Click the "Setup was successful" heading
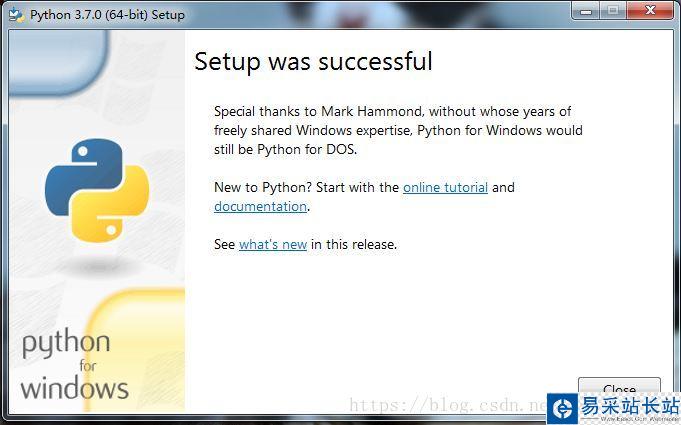The image size is (681, 425). click(x=313, y=61)
